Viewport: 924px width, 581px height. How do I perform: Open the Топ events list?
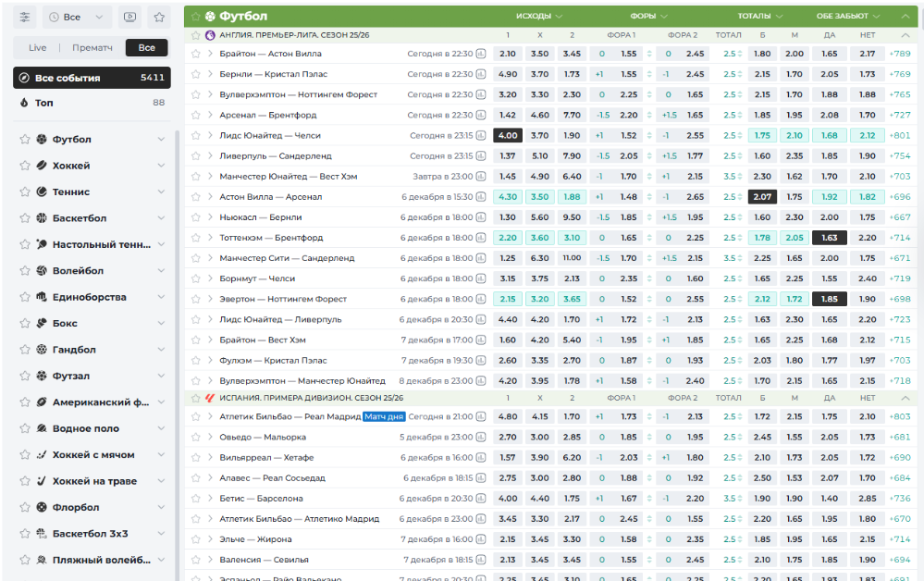(91, 103)
